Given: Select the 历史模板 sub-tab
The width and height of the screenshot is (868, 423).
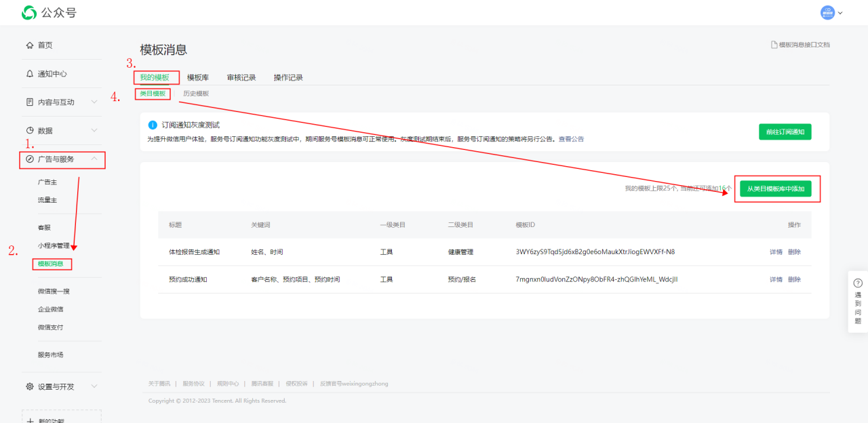Looking at the screenshot, I should coord(196,94).
